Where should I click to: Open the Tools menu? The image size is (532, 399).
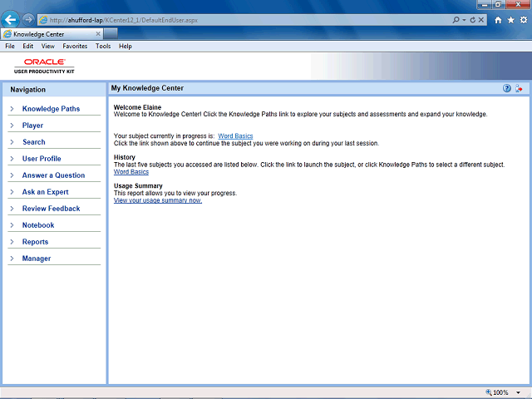103,47
